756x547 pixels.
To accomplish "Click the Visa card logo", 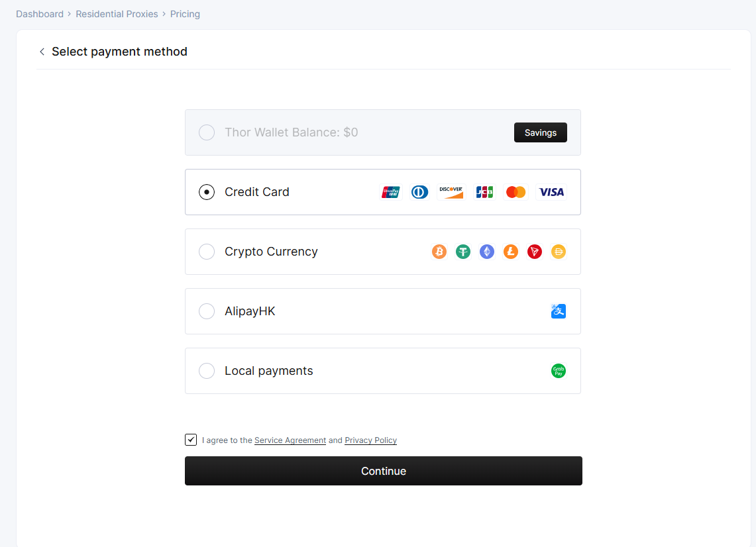I will tap(551, 192).
